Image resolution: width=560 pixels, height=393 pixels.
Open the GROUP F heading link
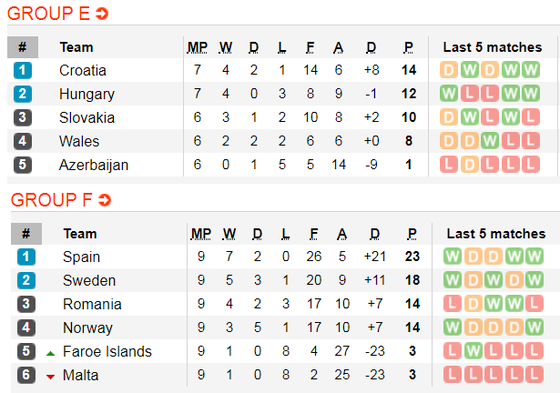point(51,200)
